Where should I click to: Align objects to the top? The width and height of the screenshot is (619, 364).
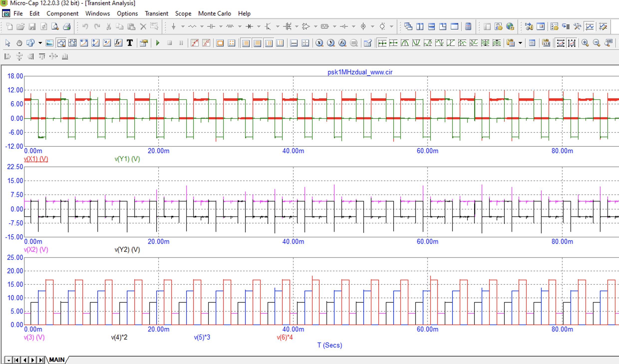42,57
